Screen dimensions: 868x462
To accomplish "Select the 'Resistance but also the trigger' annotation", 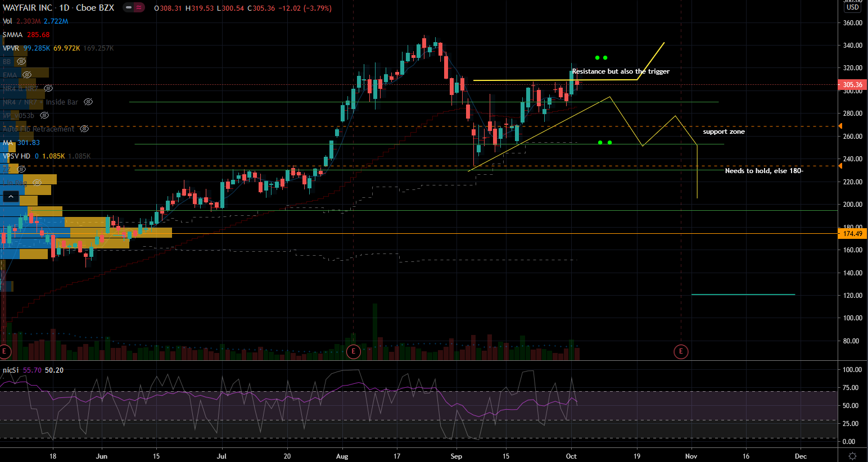I will click(621, 71).
